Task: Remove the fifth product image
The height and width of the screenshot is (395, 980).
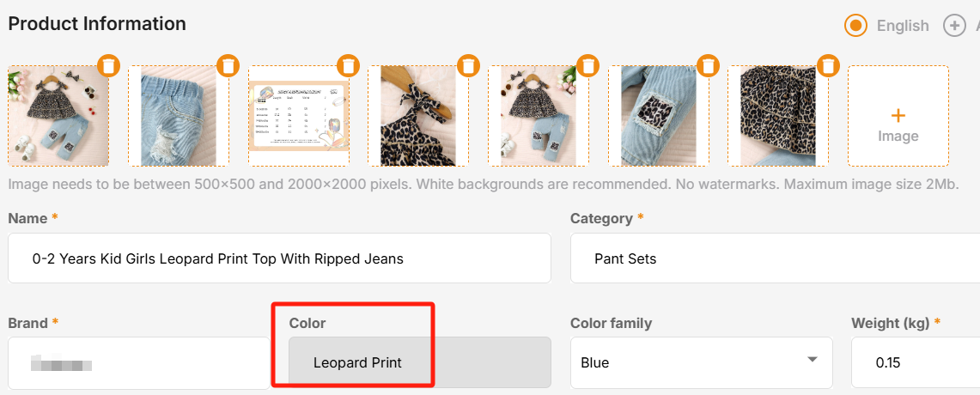Action: [x=587, y=65]
